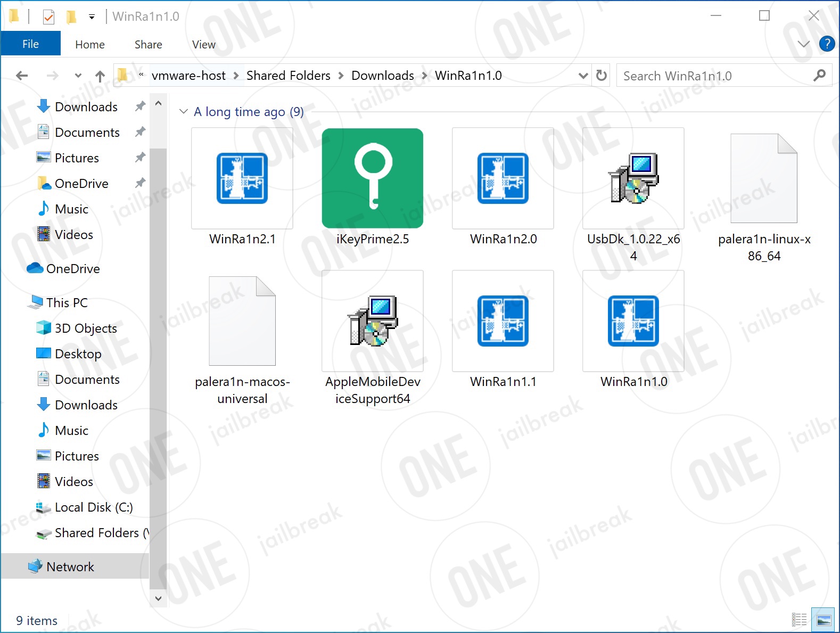840x633 pixels.
Task: Navigate to Downloads breadcrumb
Action: click(382, 76)
